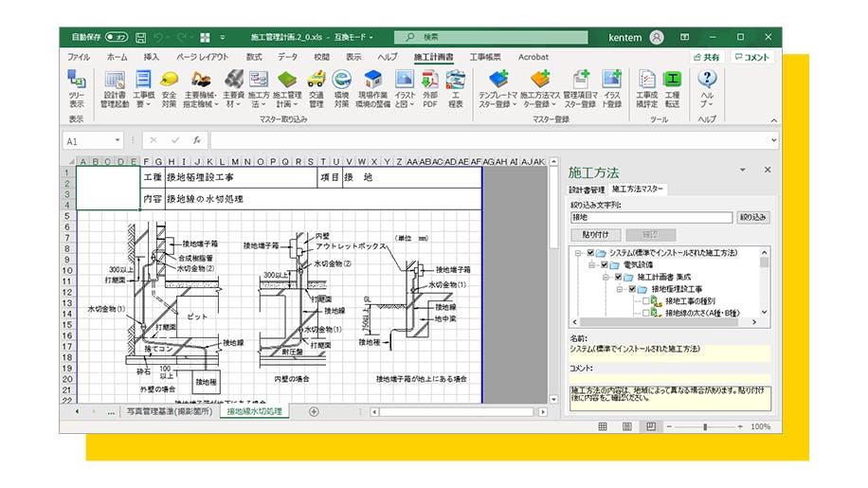
Task: Collapse the 電気設備 tree node
Action: (x=591, y=265)
